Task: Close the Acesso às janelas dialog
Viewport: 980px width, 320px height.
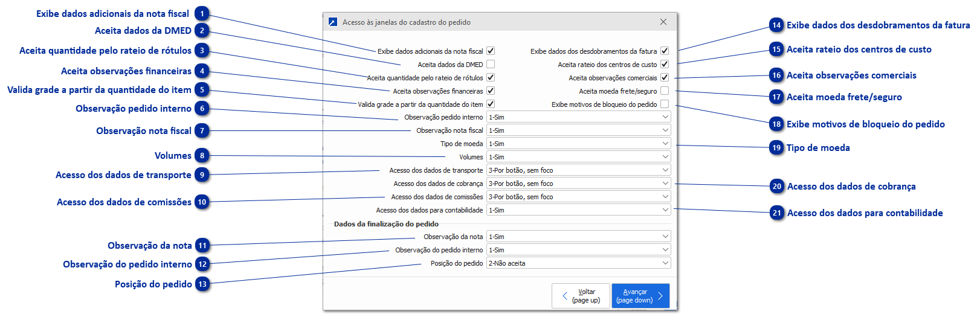Action: pos(663,22)
